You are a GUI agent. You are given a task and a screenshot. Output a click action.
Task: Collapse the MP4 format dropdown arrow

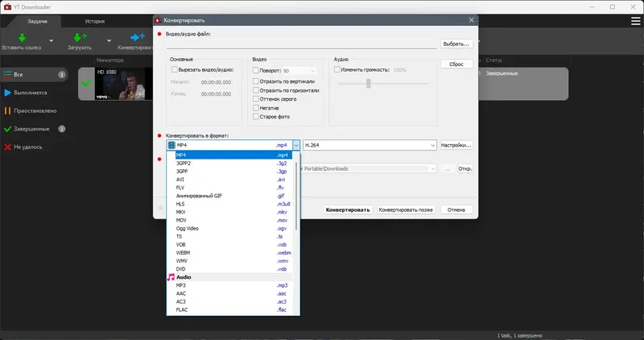pos(295,145)
